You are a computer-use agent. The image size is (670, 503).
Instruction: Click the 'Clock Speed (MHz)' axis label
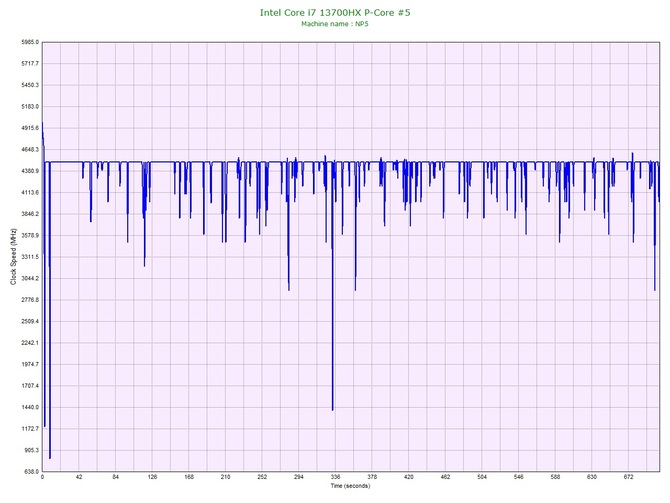tap(13, 256)
